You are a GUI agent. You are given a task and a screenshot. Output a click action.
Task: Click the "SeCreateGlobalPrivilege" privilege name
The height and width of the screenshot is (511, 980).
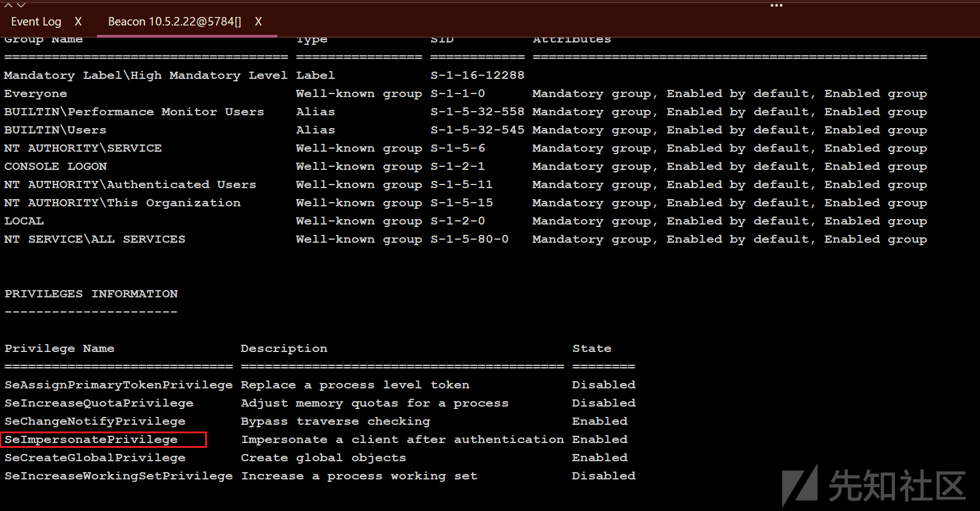point(95,458)
